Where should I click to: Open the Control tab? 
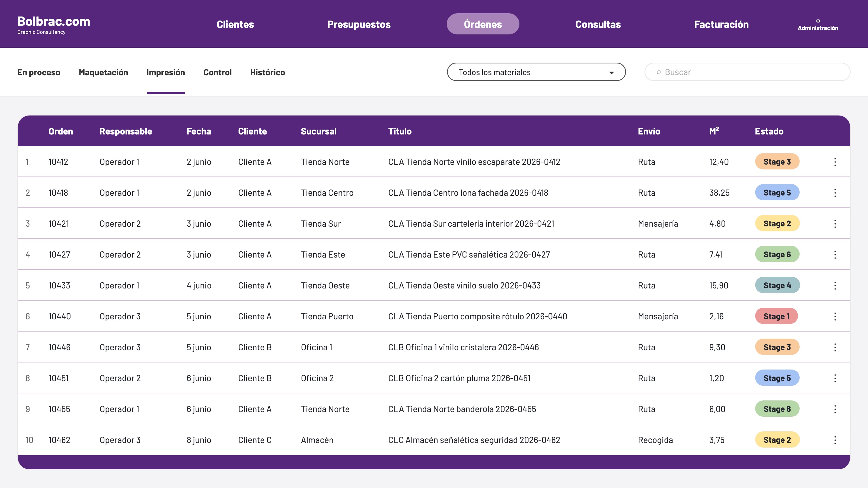(217, 72)
